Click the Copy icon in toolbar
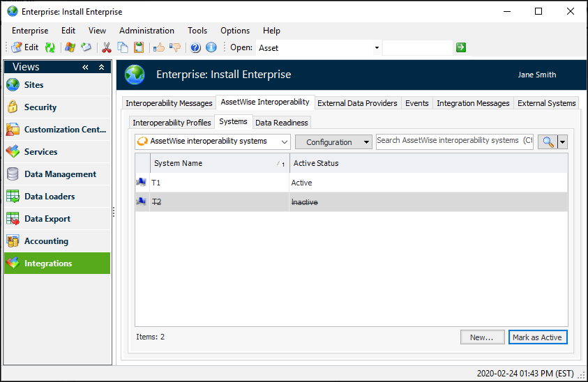Screen dimensions: 588x382 (x=123, y=47)
